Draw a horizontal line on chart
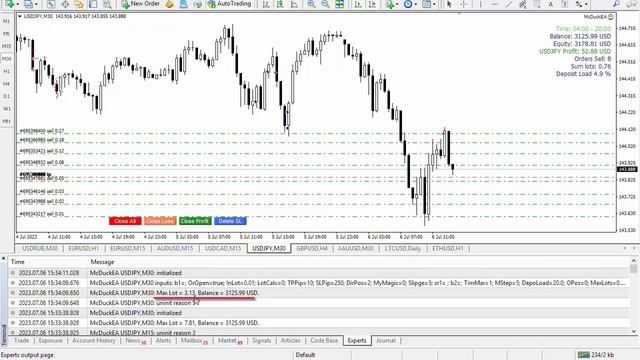This screenshot has height=360, width=640. 495,4
